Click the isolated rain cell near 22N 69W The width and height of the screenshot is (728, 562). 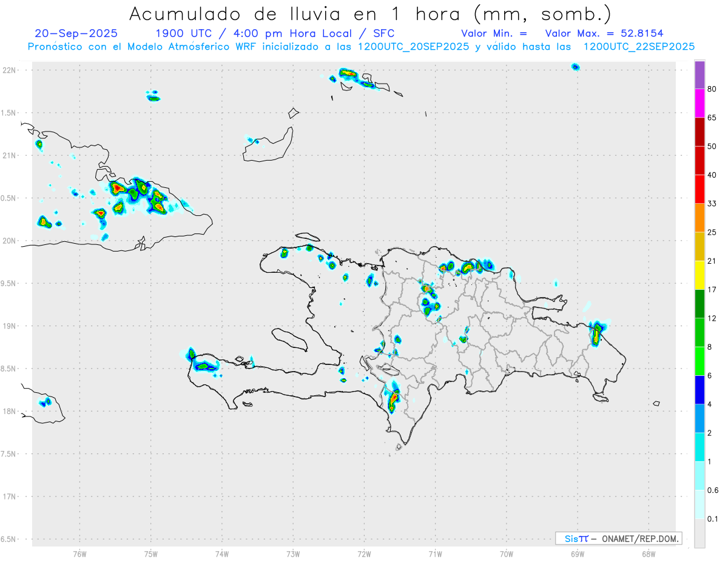(x=576, y=67)
